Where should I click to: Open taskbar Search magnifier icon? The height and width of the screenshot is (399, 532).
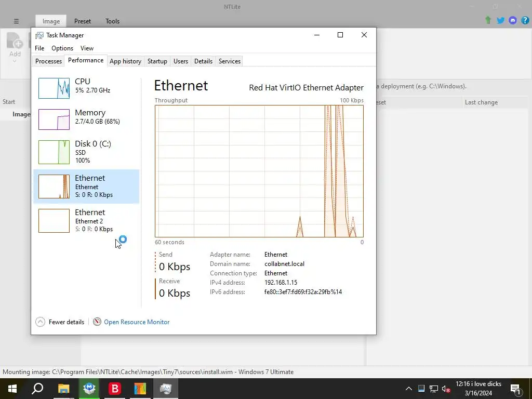37,389
